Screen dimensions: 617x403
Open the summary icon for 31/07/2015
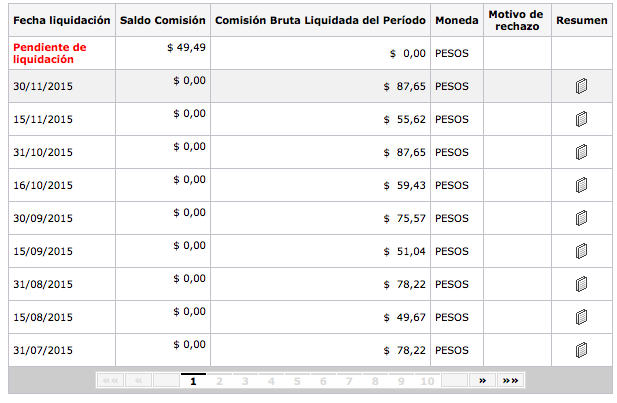point(581,351)
